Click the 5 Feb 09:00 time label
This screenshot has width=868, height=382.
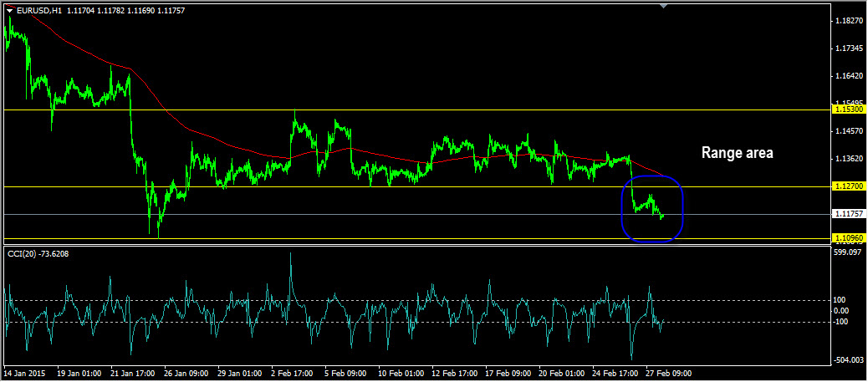coord(346,373)
